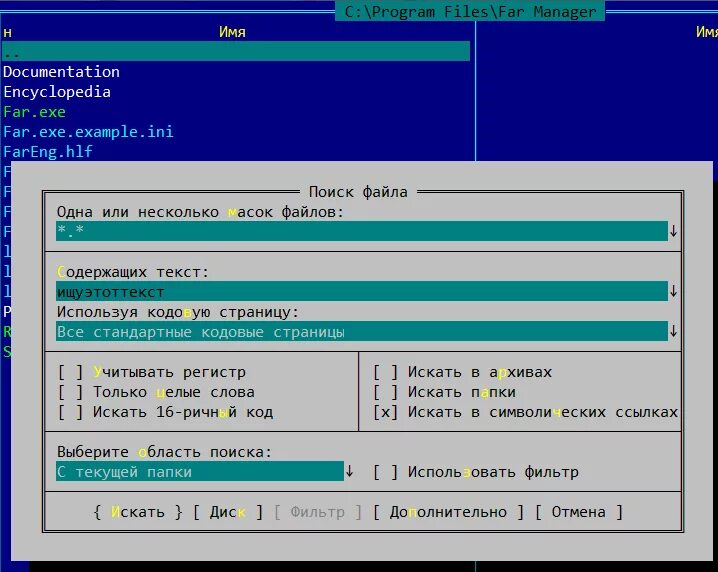718x572 pixels.
Task: Click the disabled Фильтр button
Action: (x=318, y=512)
